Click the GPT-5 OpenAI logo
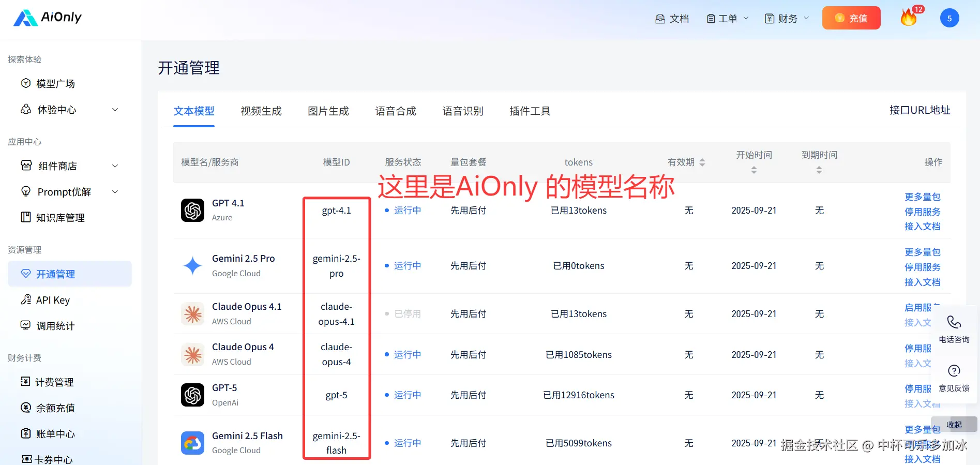The height and width of the screenshot is (465, 980). coord(193,395)
